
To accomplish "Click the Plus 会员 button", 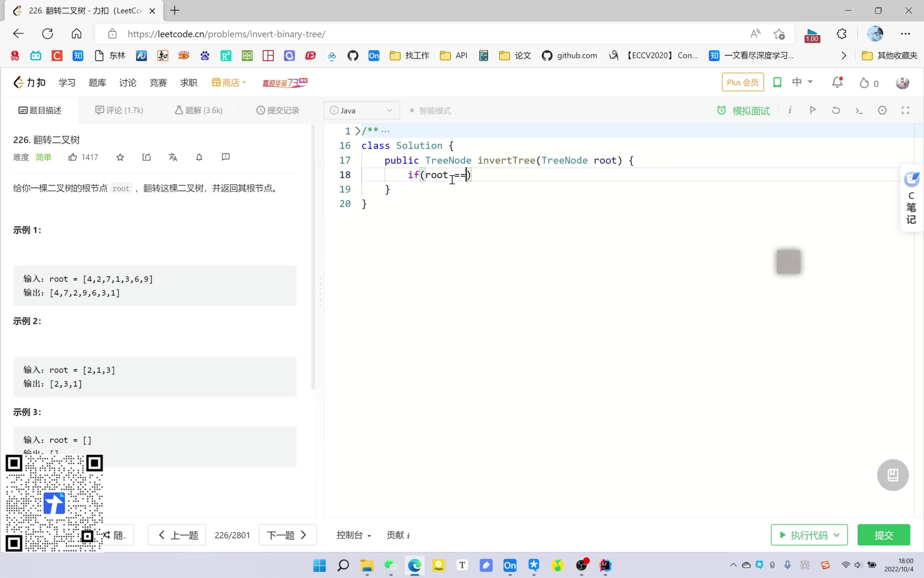I will tap(743, 82).
